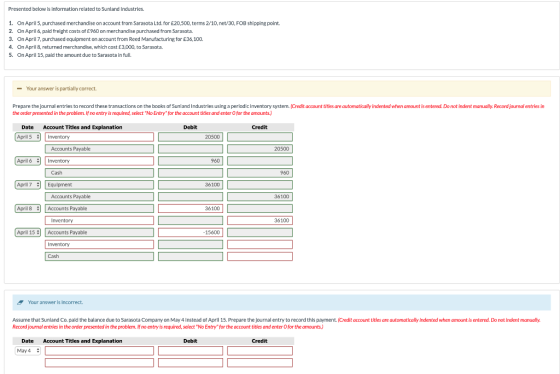Select the April 5 Inventory account title field
560x374 pixels.
point(99,137)
